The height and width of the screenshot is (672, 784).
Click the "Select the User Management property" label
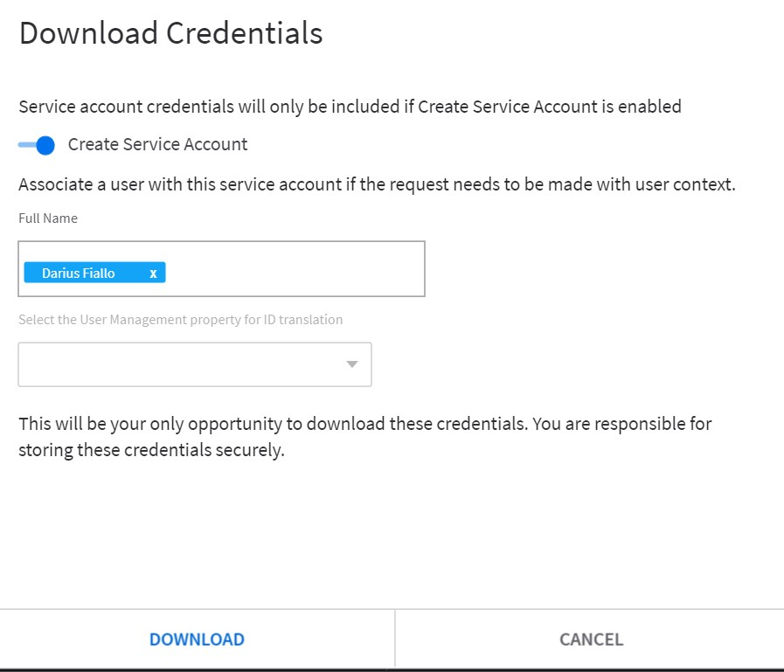tap(180, 320)
